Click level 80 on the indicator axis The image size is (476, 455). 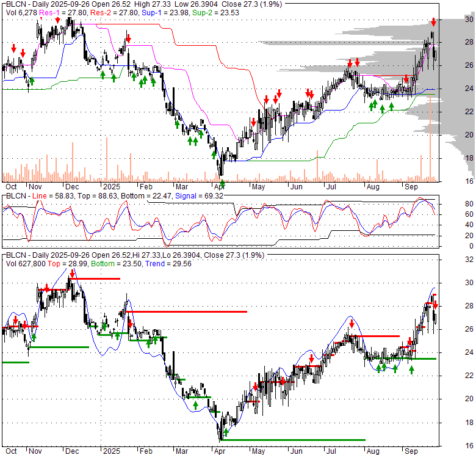[469, 204]
